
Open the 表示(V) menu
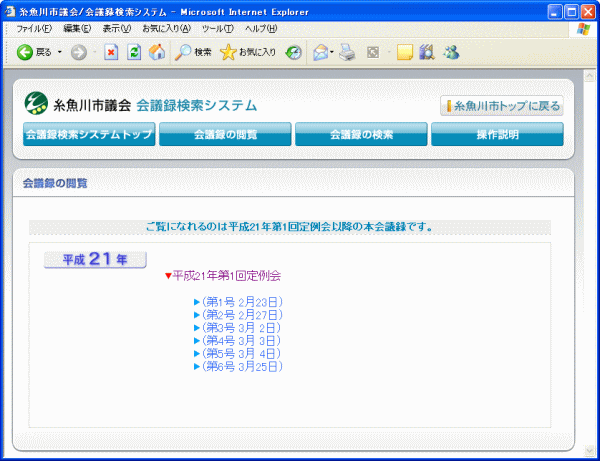coord(117,29)
